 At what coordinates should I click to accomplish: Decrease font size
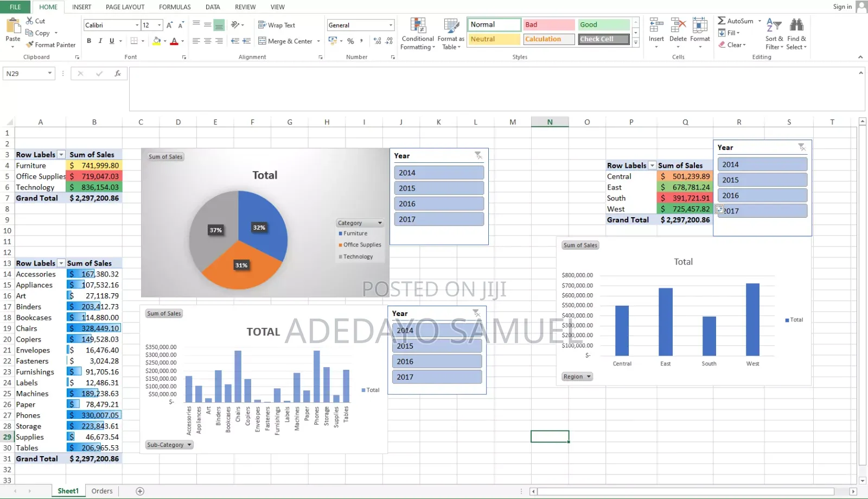point(181,25)
